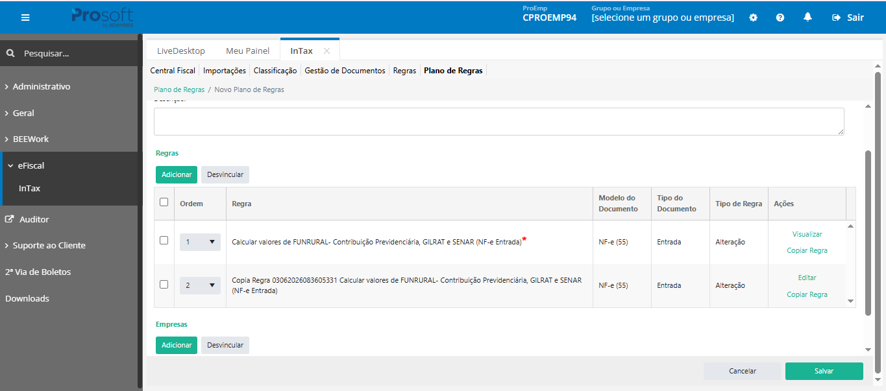Open the hamburger menu icon
The width and height of the screenshot is (886, 391).
pyautogui.click(x=25, y=18)
